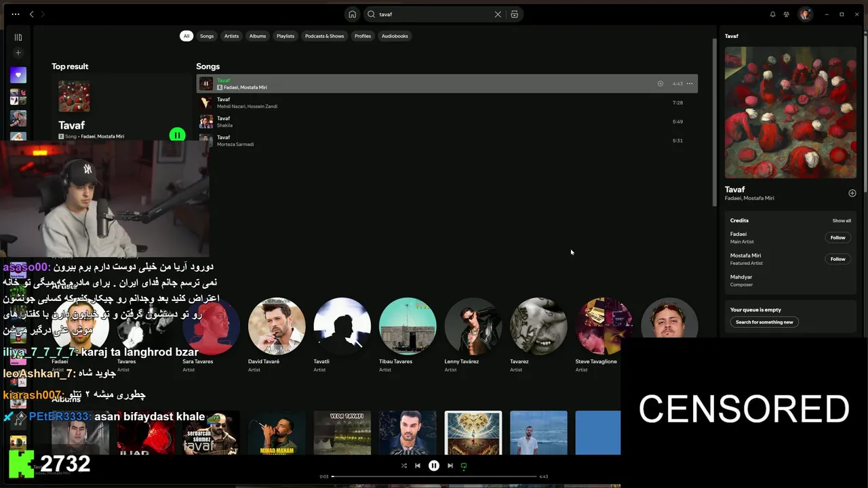
Task: Filter results by Albums
Action: [258, 36]
